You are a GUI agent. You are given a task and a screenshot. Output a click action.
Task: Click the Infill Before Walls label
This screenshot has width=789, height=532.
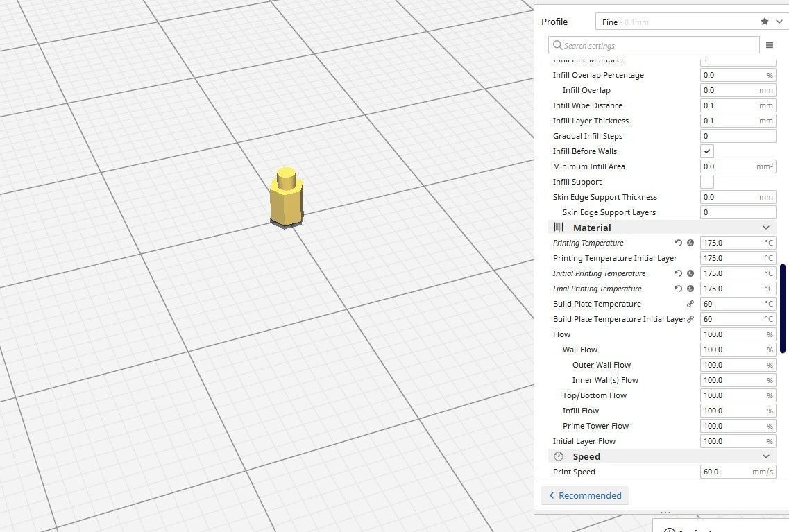585,151
